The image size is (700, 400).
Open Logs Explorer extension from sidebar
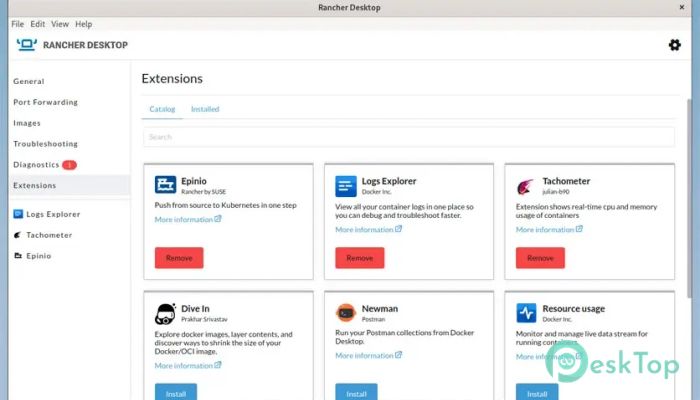click(53, 214)
